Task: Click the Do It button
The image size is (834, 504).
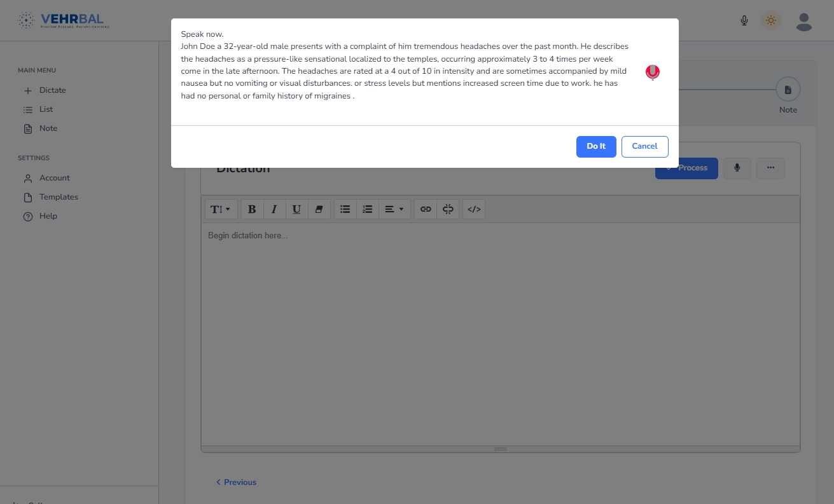Action: point(596,146)
